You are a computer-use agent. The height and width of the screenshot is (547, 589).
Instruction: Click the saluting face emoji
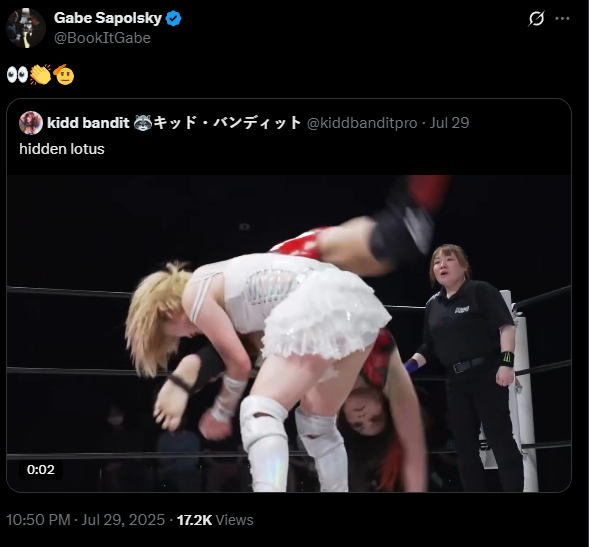pos(63,74)
